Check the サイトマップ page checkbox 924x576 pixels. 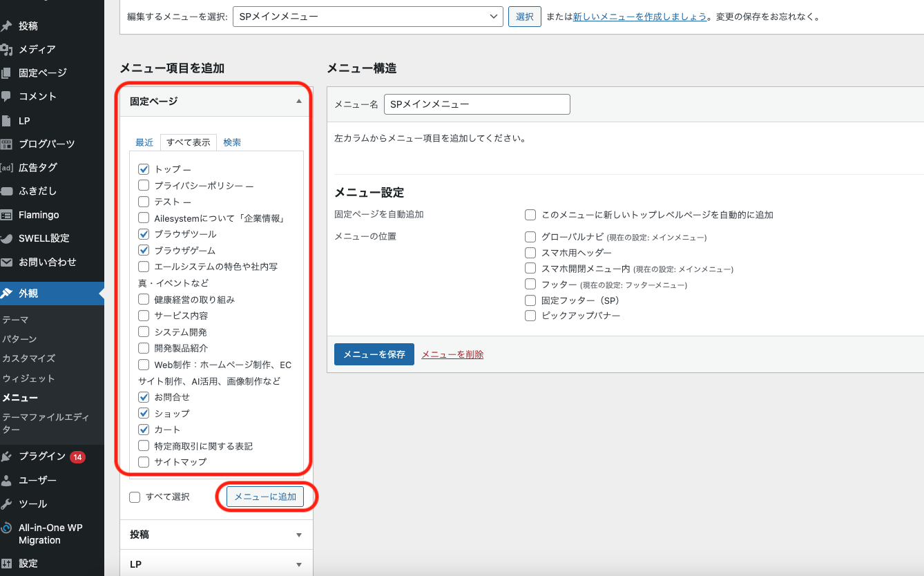(144, 462)
